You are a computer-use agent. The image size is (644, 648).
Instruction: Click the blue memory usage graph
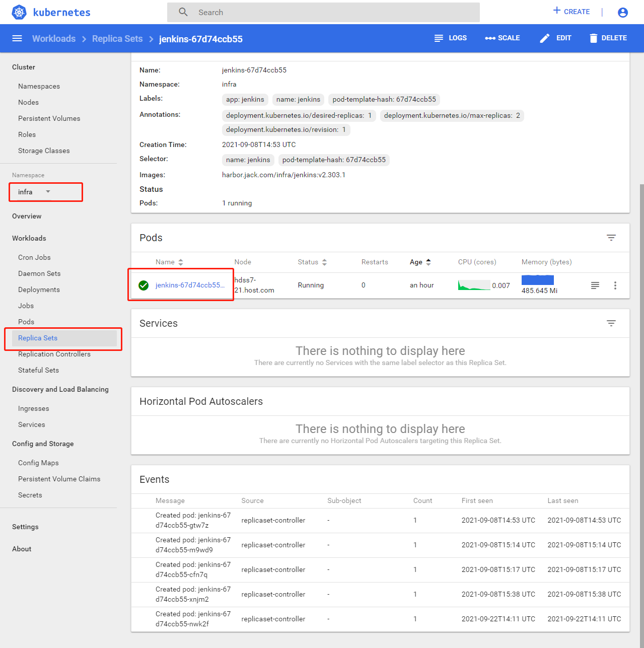(x=538, y=280)
